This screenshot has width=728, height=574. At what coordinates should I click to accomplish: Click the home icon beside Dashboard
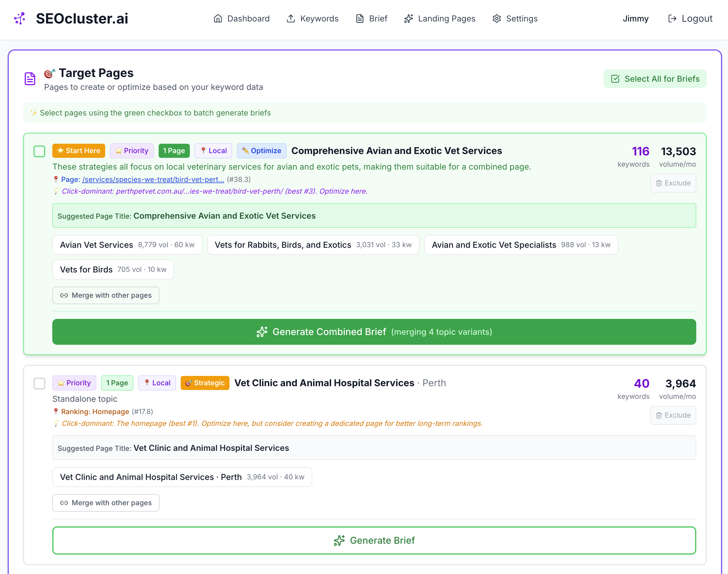point(218,19)
